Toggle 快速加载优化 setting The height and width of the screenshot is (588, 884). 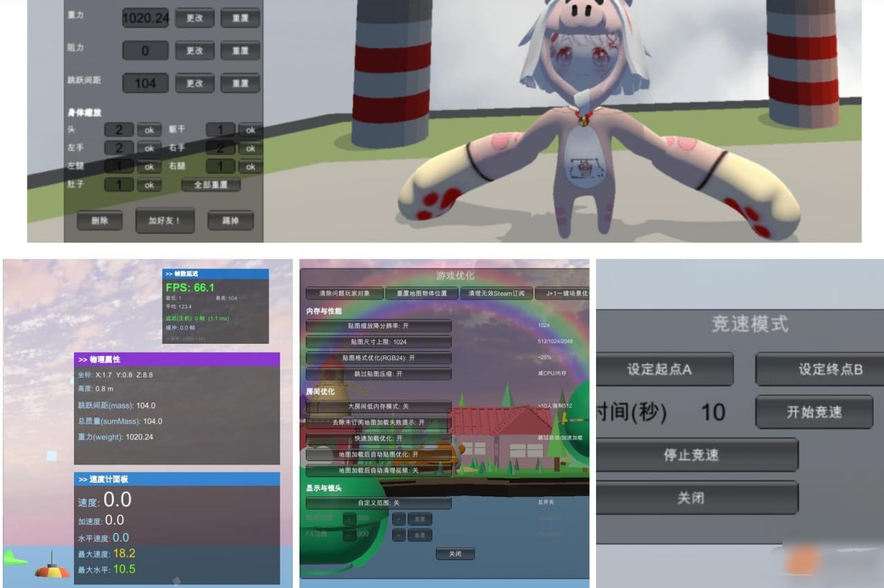378,438
